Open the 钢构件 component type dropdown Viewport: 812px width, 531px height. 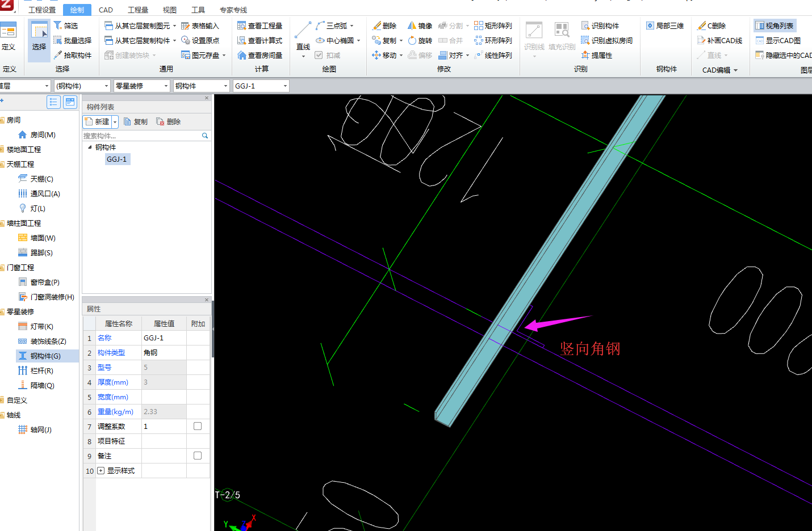pos(225,86)
